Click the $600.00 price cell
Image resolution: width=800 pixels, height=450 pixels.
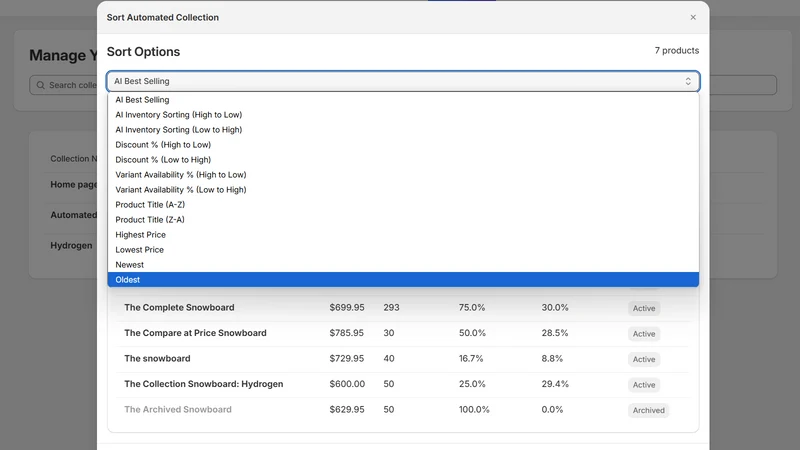347,384
